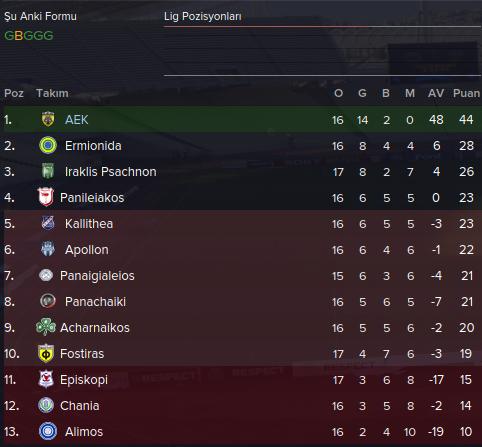Click the Episkopi club badge
Screen dimensions: 482x447
46,379
